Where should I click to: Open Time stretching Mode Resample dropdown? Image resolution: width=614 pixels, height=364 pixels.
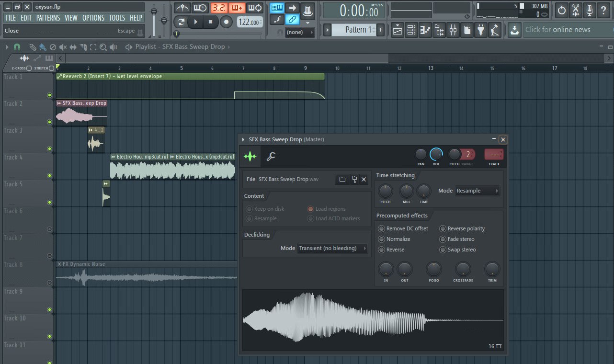(x=478, y=191)
